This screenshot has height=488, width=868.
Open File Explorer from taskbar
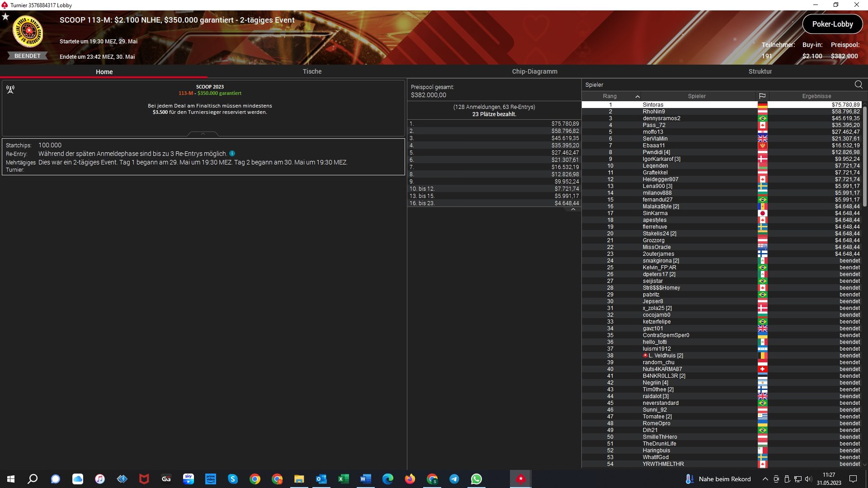point(299,479)
